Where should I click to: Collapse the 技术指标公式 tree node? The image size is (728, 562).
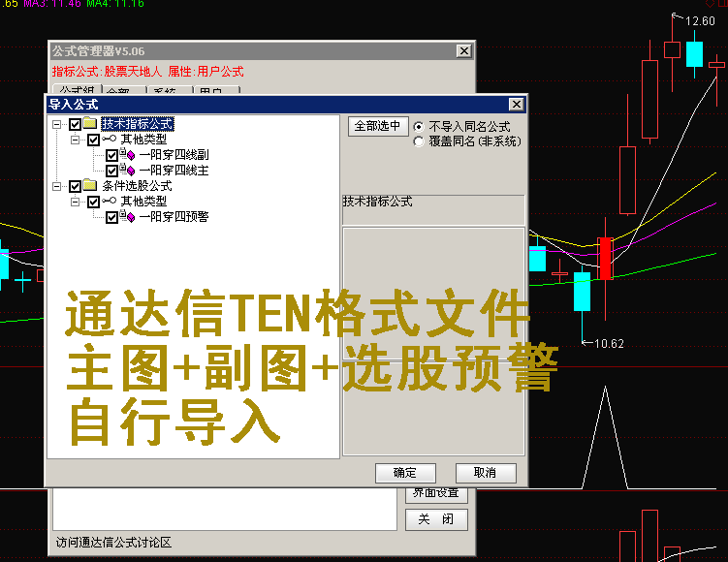tap(56, 124)
